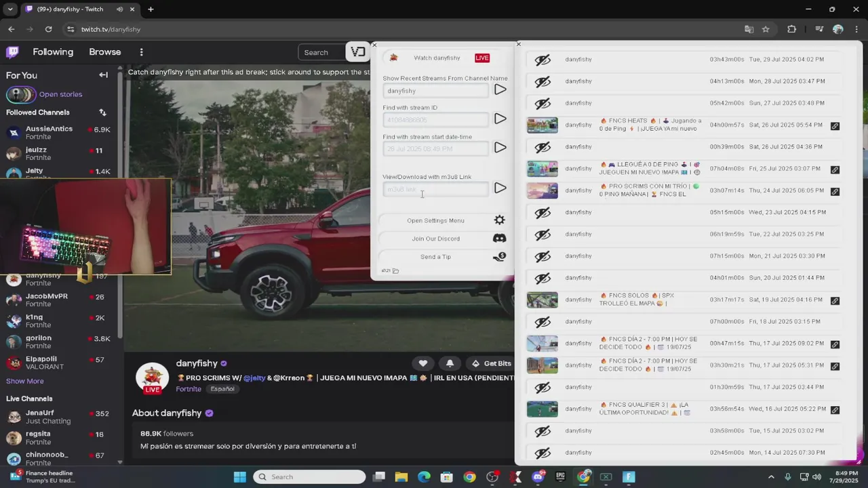
Task: Click the notification bell on danyfishy's channel
Action: click(x=450, y=363)
